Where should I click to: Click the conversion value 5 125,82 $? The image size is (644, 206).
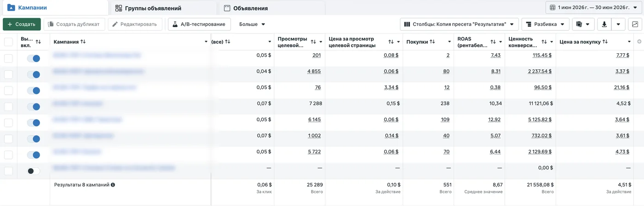point(539,120)
